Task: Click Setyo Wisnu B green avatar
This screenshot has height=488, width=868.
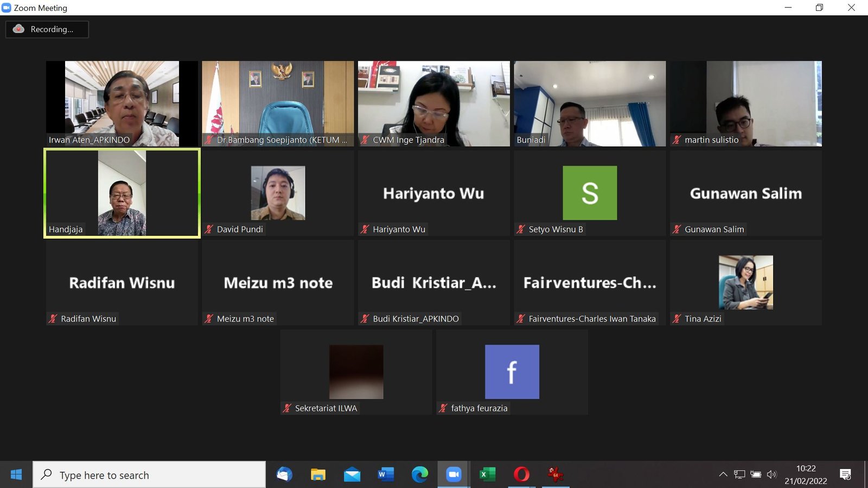Action: [x=590, y=193]
